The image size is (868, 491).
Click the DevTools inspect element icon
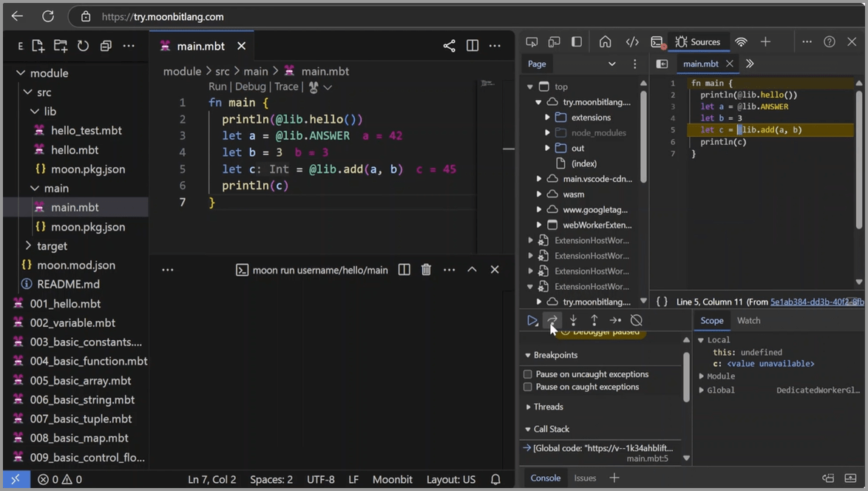tap(532, 42)
